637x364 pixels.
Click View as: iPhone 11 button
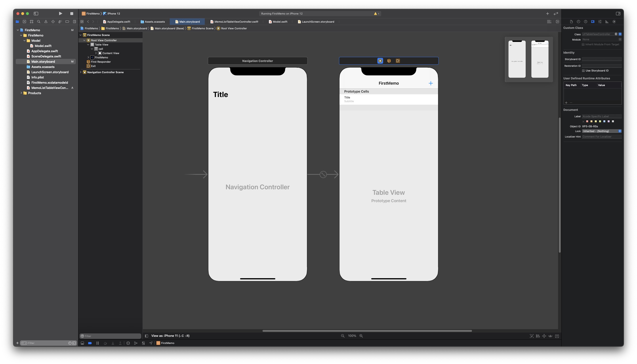click(170, 336)
